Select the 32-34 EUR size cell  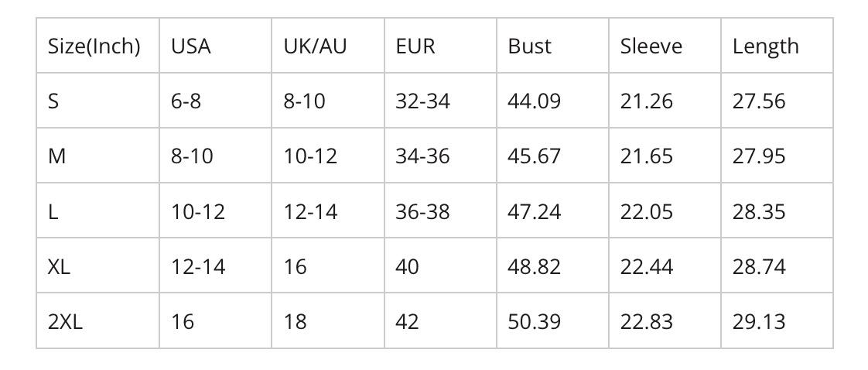click(422, 101)
